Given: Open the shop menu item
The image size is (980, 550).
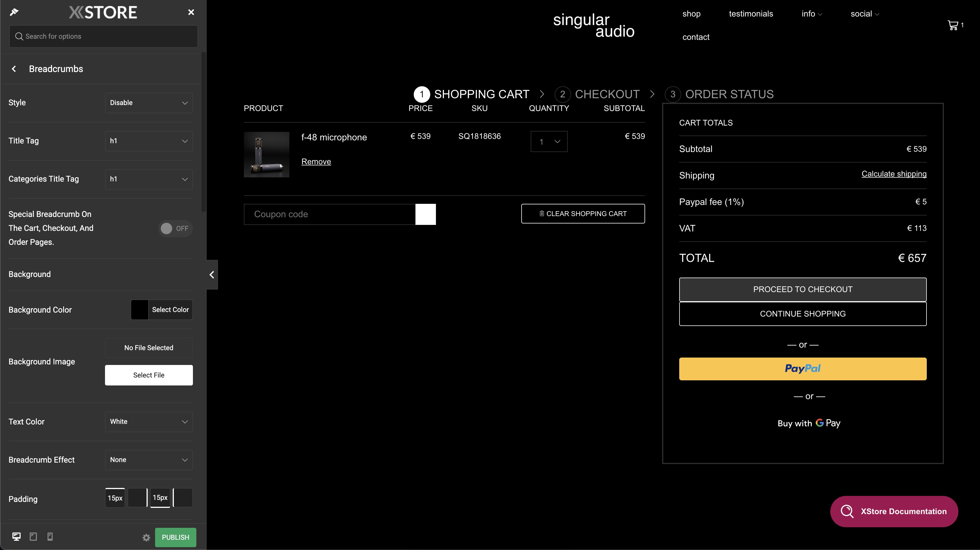Looking at the screenshot, I should point(691,14).
